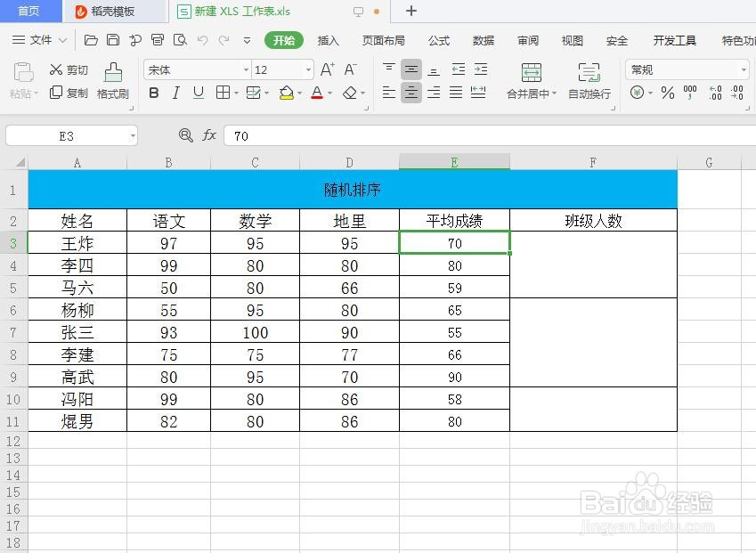Switch to the 审阅 ribbon tab

tap(528, 40)
